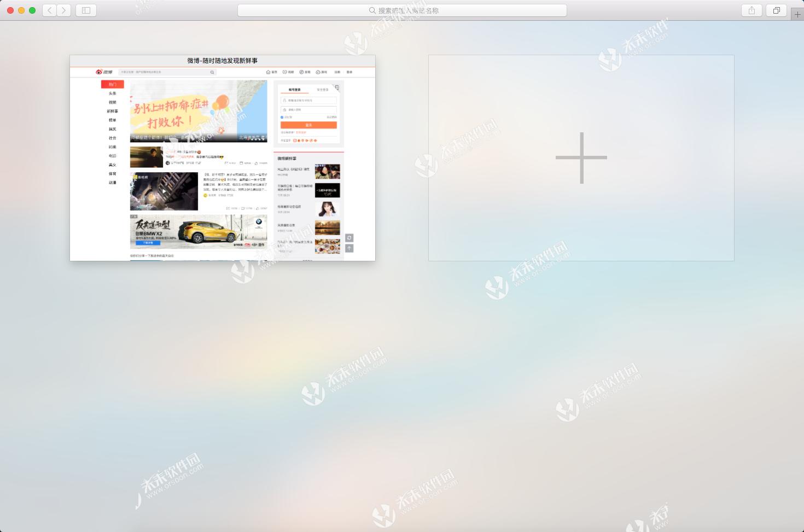
Task: Click the folded-corner QR login toggle
Action: coord(336,87)
